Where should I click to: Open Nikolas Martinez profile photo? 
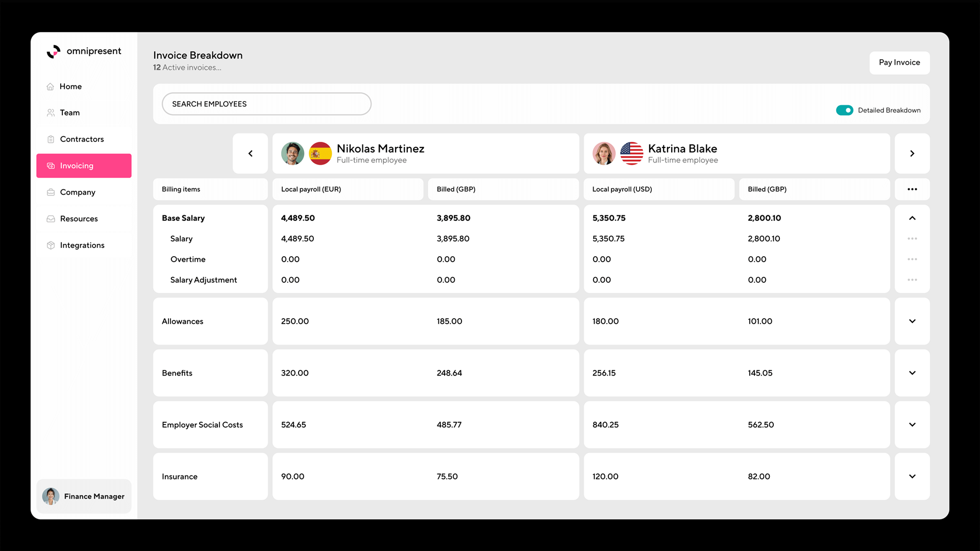(292, 154)
